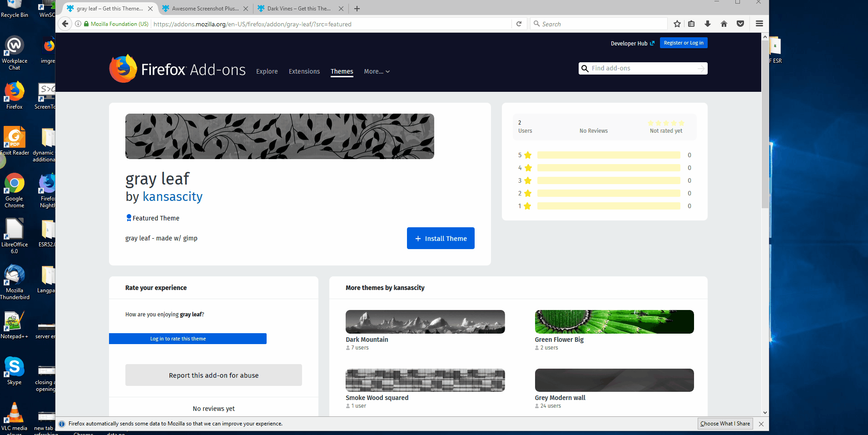The height and width of the screenshot is (435, 868).
Task: Click the Dark Mountain theme title
Action: [x=367, y=340]
